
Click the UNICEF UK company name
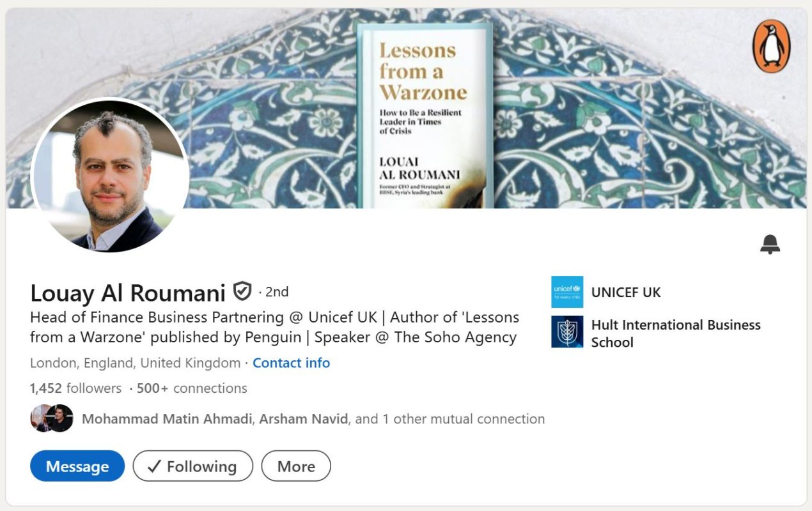[x=625, y=292]
